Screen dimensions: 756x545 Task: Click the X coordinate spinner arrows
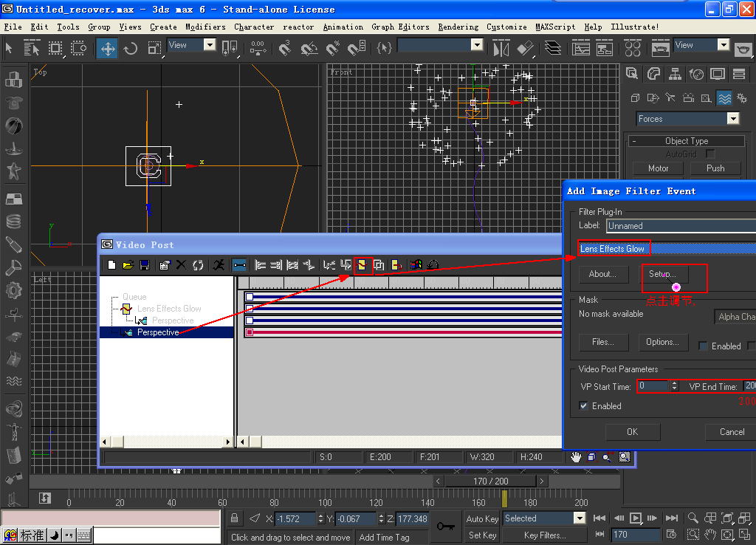[320, 519]
